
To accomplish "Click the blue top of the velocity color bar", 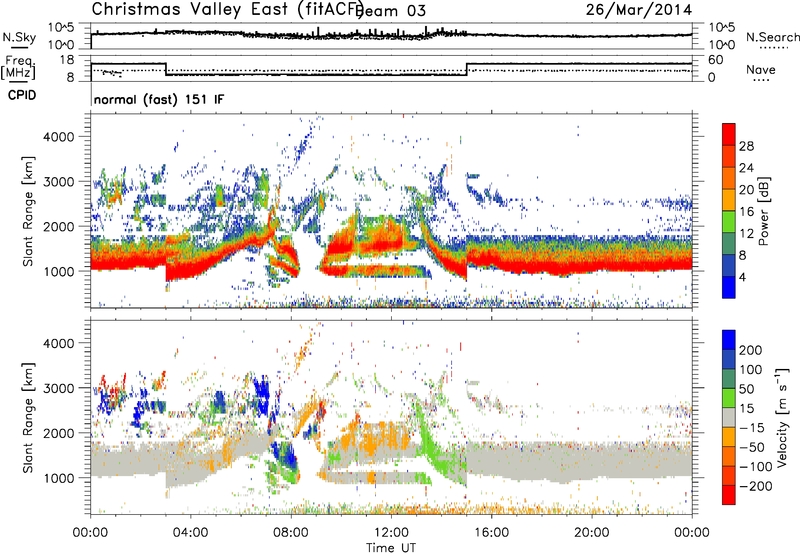I will tap(729, 340).
